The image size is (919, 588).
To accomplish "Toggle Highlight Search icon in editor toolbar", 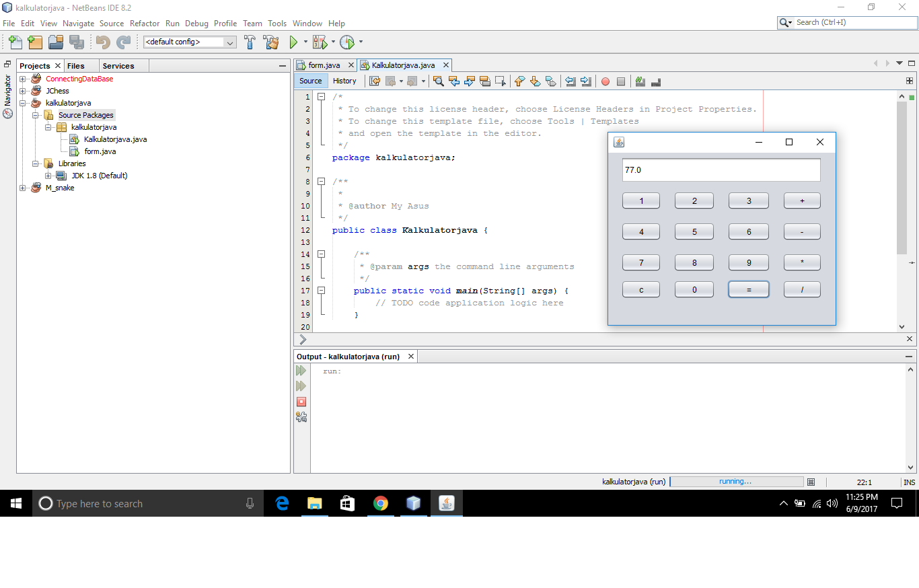I will click(485, 81).
